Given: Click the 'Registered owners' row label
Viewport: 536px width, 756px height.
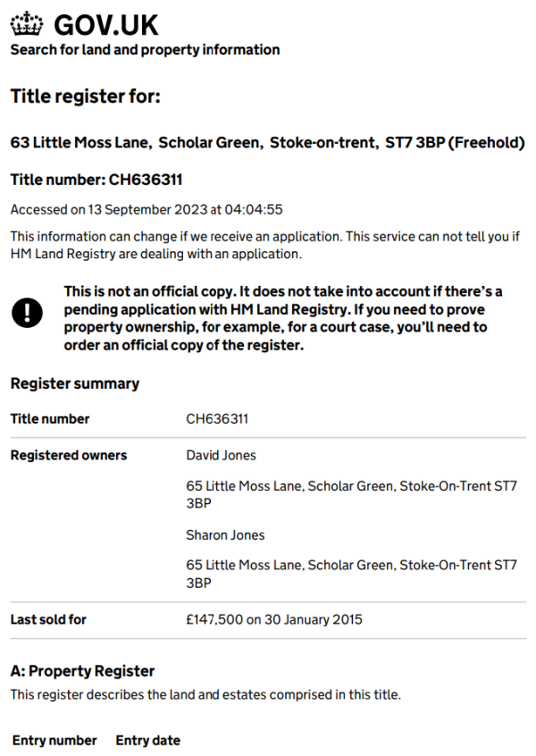Looking at the screenshot, I should click(x=69, y=455).
